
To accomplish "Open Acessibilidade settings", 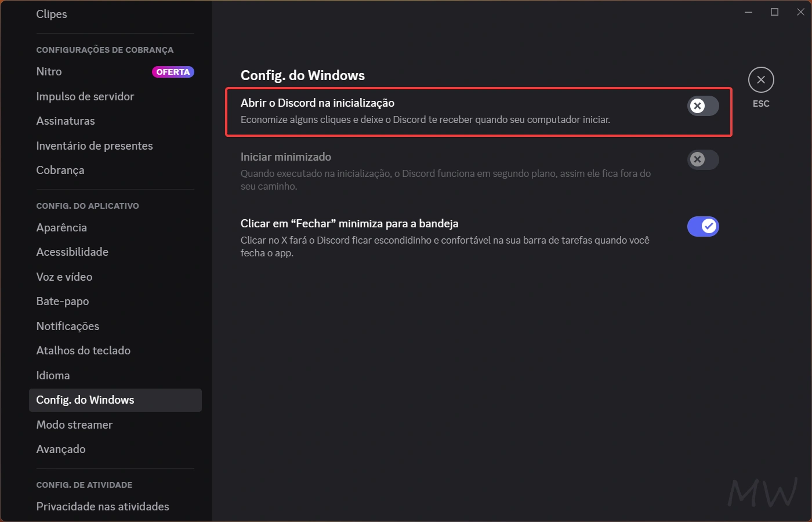I will [72, 252].
